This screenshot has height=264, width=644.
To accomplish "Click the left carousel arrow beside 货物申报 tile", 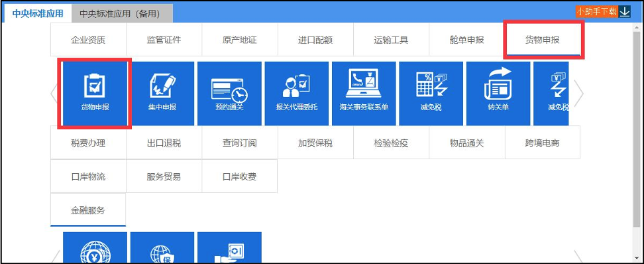I will [x=54, y=94].
